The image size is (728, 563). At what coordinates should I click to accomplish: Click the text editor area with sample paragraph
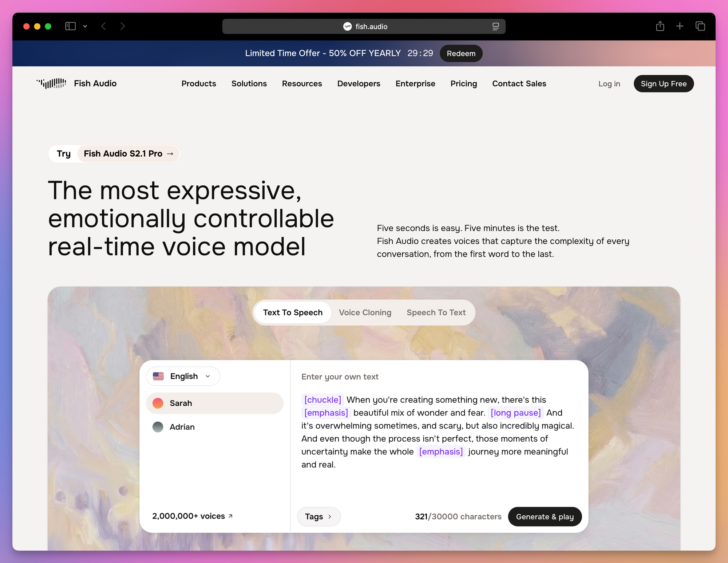click(438, 432)
